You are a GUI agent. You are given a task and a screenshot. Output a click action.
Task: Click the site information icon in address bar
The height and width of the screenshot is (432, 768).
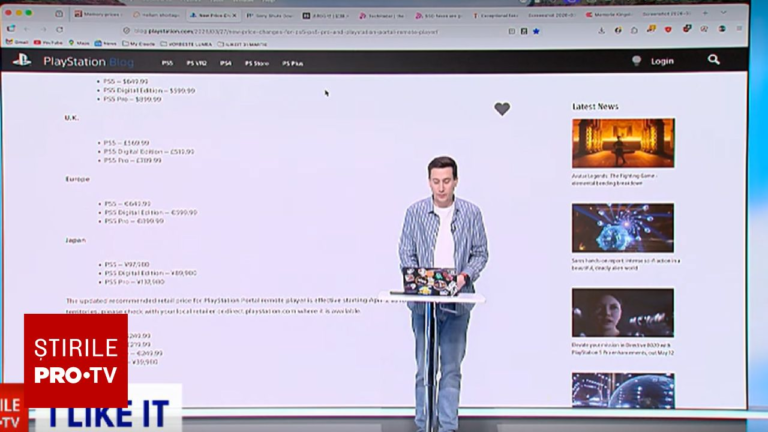[126, 31]
